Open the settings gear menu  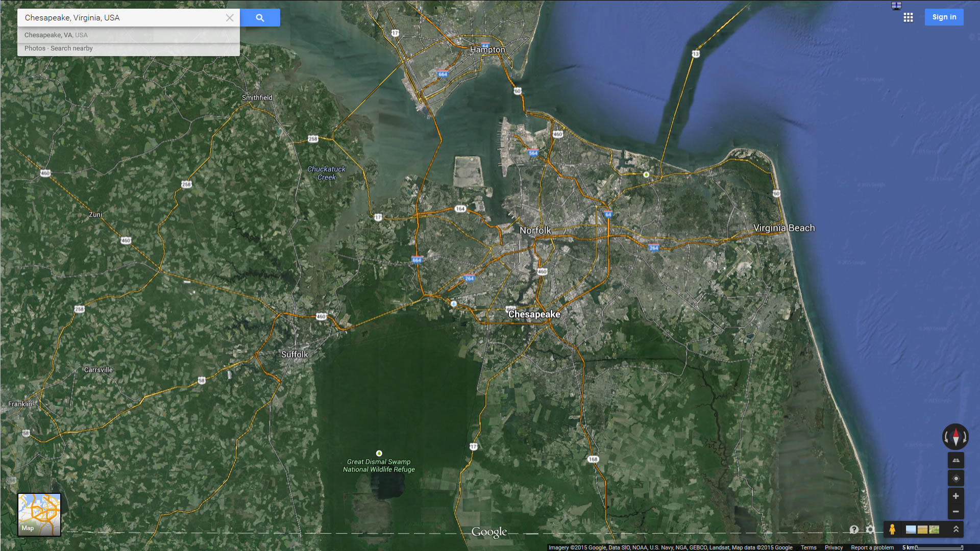[x=870, y=530]
